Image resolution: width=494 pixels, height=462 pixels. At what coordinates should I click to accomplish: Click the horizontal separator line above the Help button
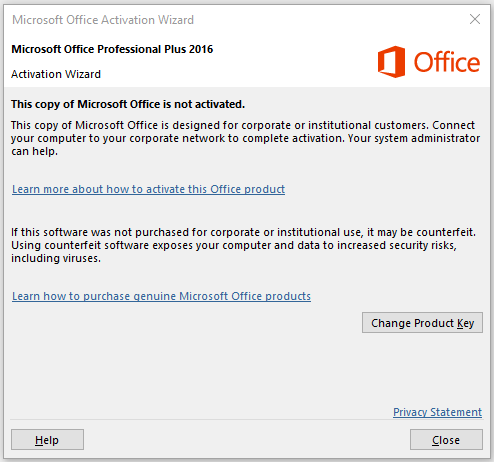click(x=246, y=420)
